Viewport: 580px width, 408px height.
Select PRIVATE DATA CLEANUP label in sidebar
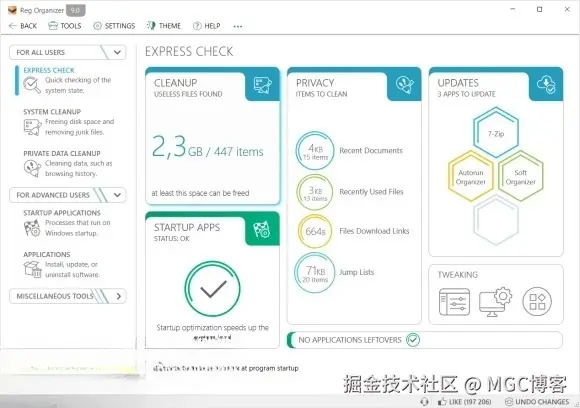pos(62,154)
